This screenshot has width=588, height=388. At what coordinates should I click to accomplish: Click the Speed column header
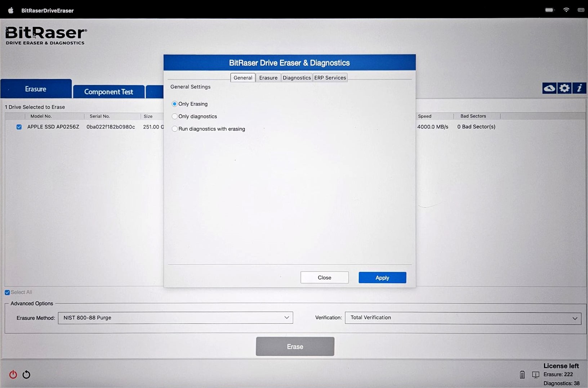pos(425,116)
